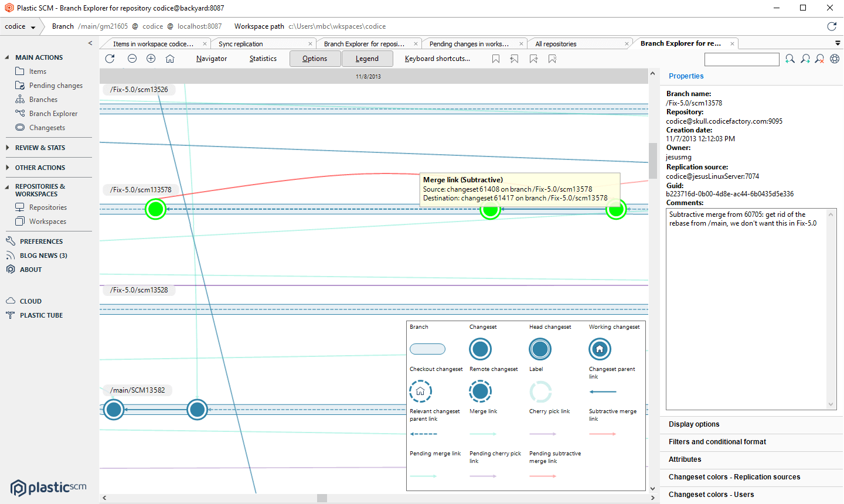Open the tab list dropdown arrow
Screen dimensions: 844x504
point(838,43)
